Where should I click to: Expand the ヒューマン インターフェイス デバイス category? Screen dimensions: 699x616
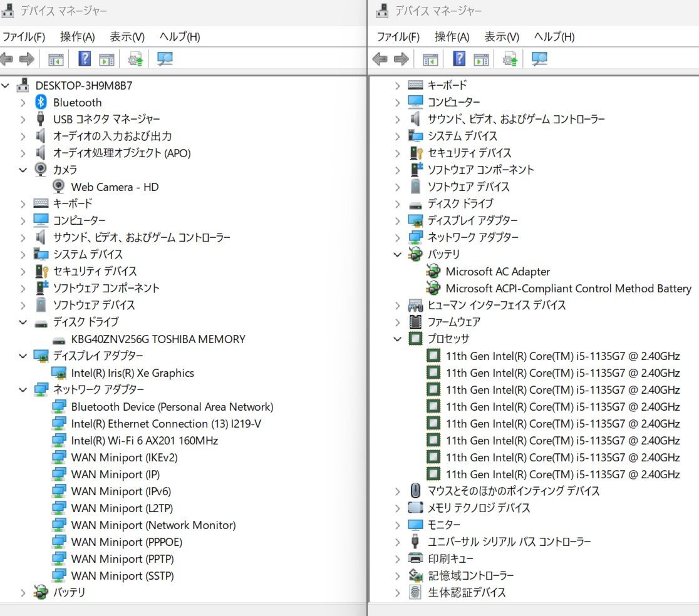click(397, 305)
